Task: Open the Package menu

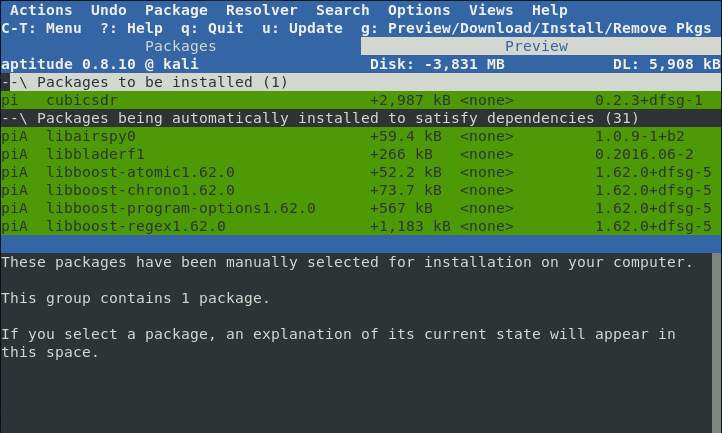Action: tap(176, 10)
